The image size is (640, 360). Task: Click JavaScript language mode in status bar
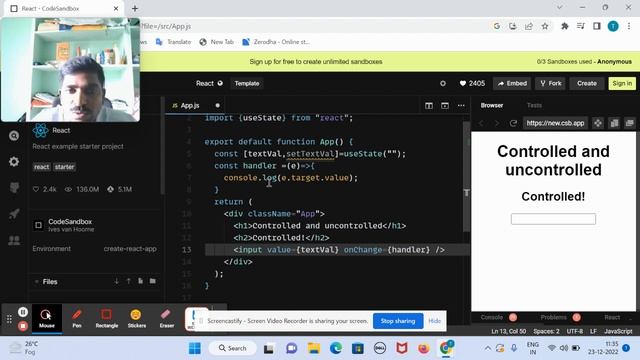(618, 331)
